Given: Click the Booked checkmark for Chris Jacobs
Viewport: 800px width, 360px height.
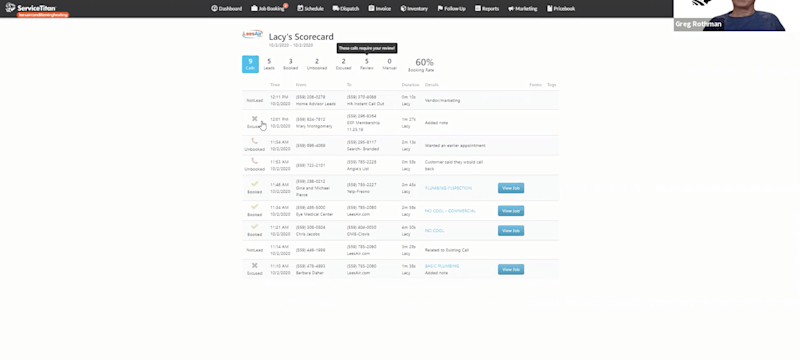Looking at the screenshot, I should pyautogui.click(x=254, y=226).
